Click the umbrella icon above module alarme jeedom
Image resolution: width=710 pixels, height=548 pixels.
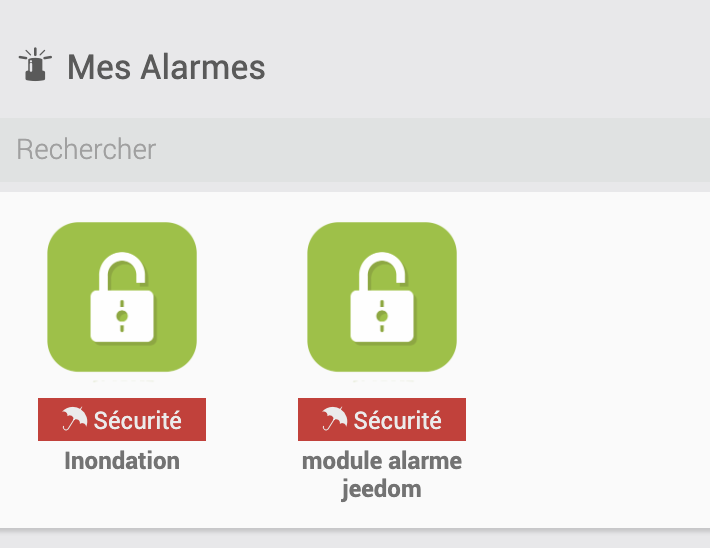coord(334,420)
